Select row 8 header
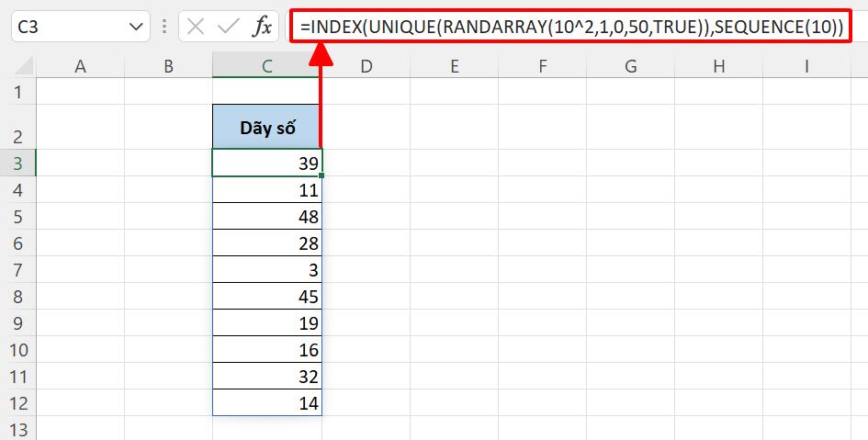Image resolution: width=868 pixels, height=440 pixels. [18, 296]
